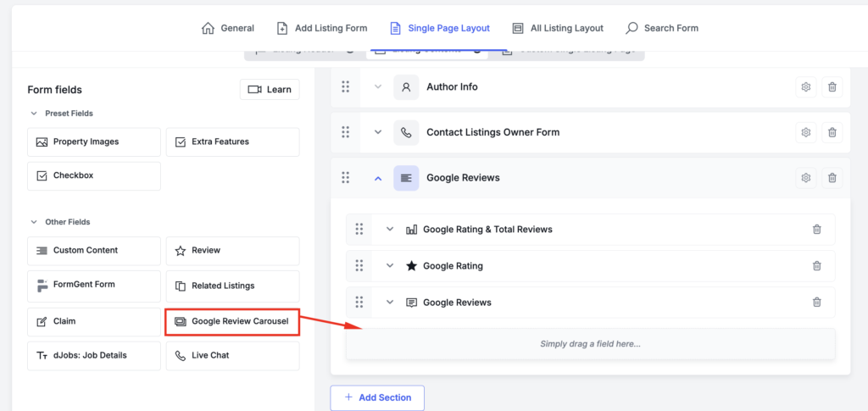Click the bar chart icon beside Google Rating & Total Reviews
868x411 pixels.
pyautogui.click(x=411, y=229)
